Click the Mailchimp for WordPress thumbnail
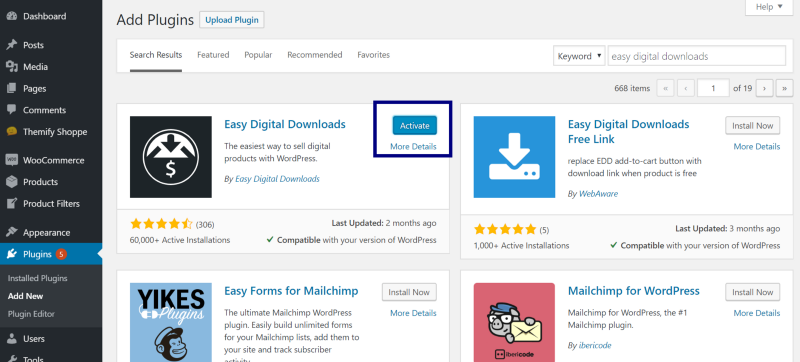The width and height of the screenshot is (800, 362). (x=514, y=322)
